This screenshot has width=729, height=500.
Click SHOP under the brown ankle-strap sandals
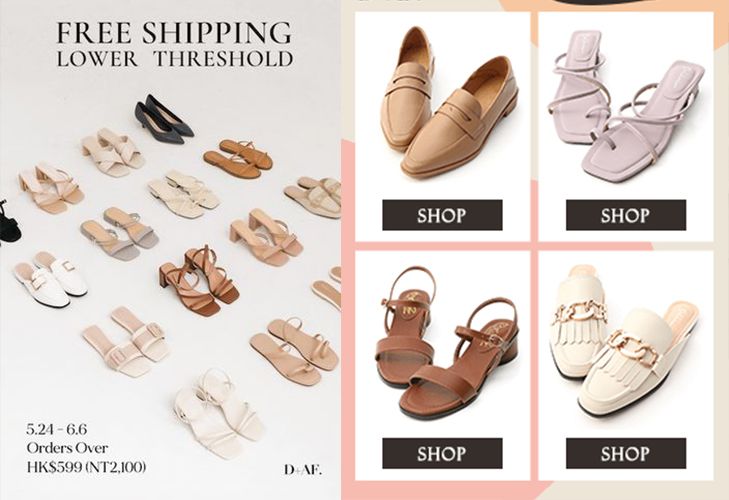click(442, 453)
